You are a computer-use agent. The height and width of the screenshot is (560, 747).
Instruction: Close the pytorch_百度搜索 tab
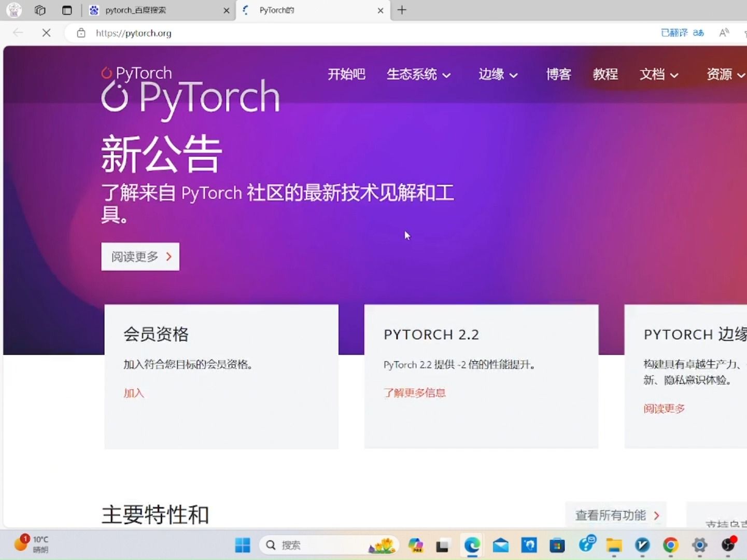pyautogui.click(x=227, y=10)
